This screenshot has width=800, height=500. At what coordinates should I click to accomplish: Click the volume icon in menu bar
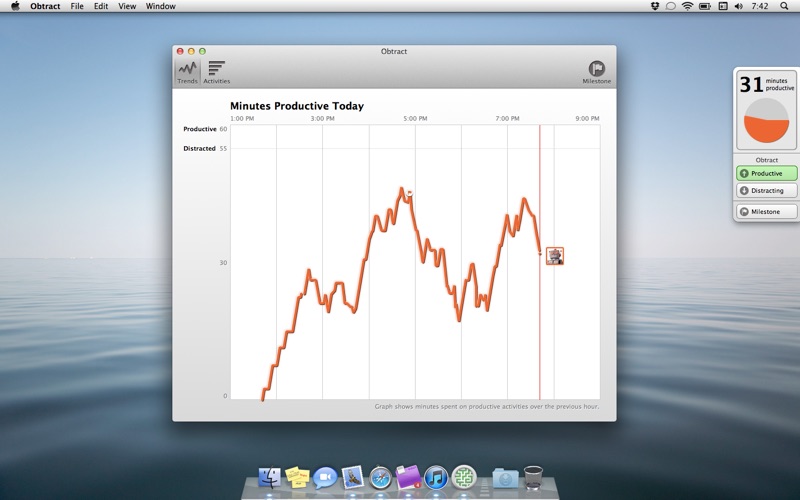739,6
